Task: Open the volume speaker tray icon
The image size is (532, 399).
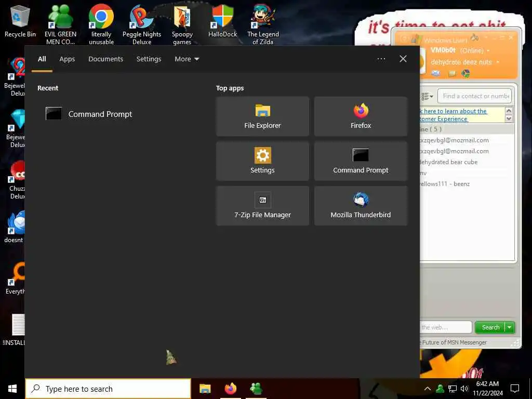Action: pyautogui.click(x=464, y=389)
